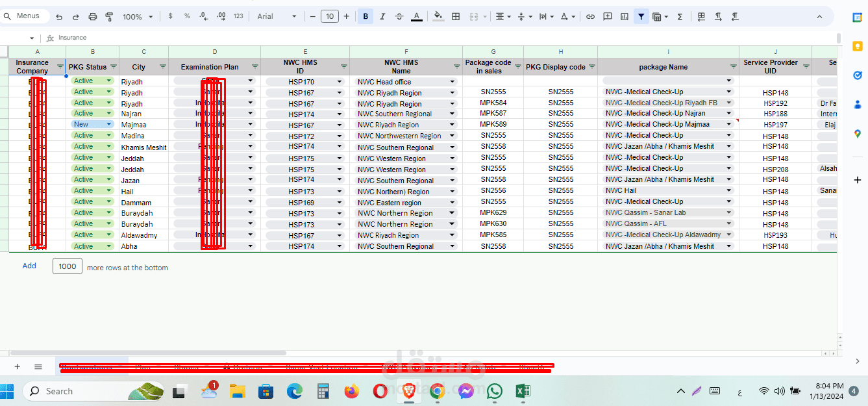Open Google Maps side panel

pyautogui.click(x=857, y=134)
